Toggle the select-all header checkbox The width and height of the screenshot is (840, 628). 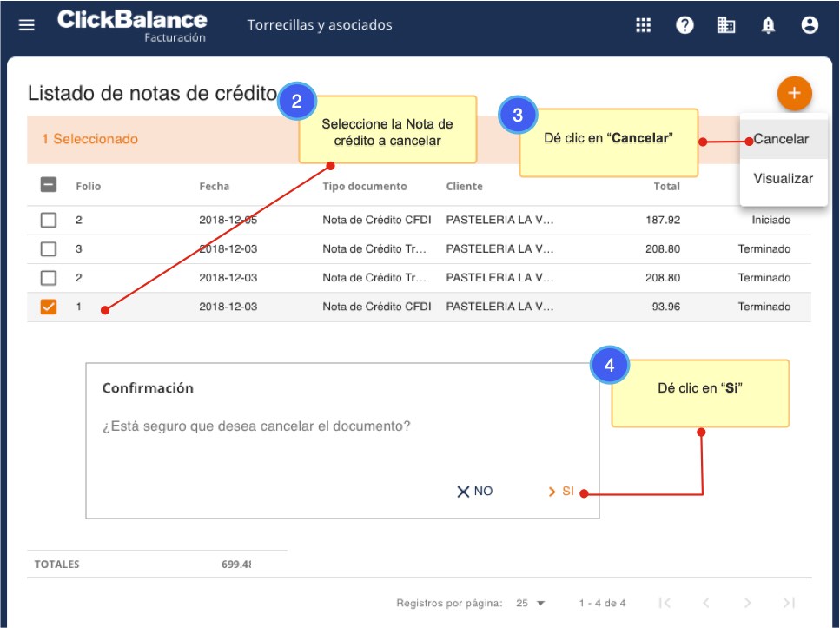49,185
